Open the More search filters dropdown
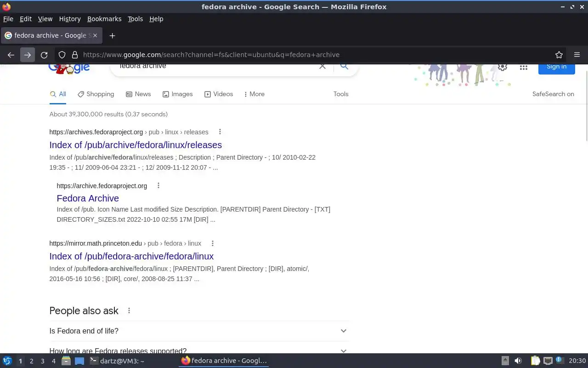Viewport: 588px width, 368px height. click(x=254, y=94)
